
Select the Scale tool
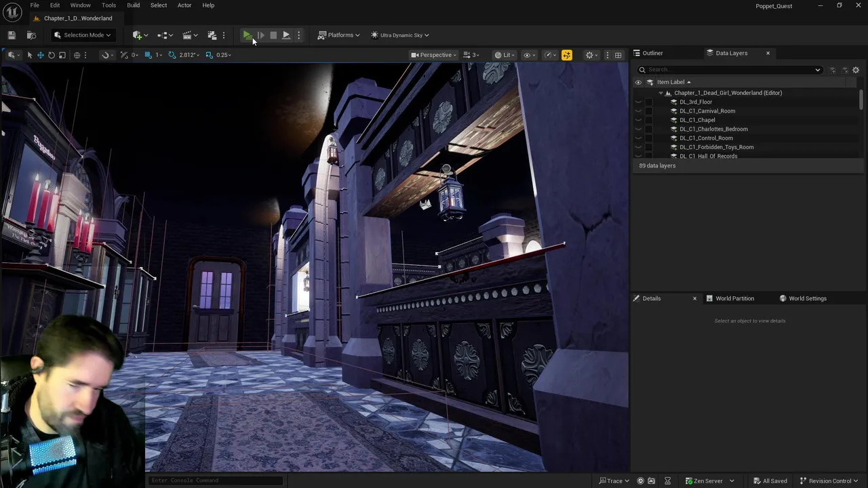(62, 55)
